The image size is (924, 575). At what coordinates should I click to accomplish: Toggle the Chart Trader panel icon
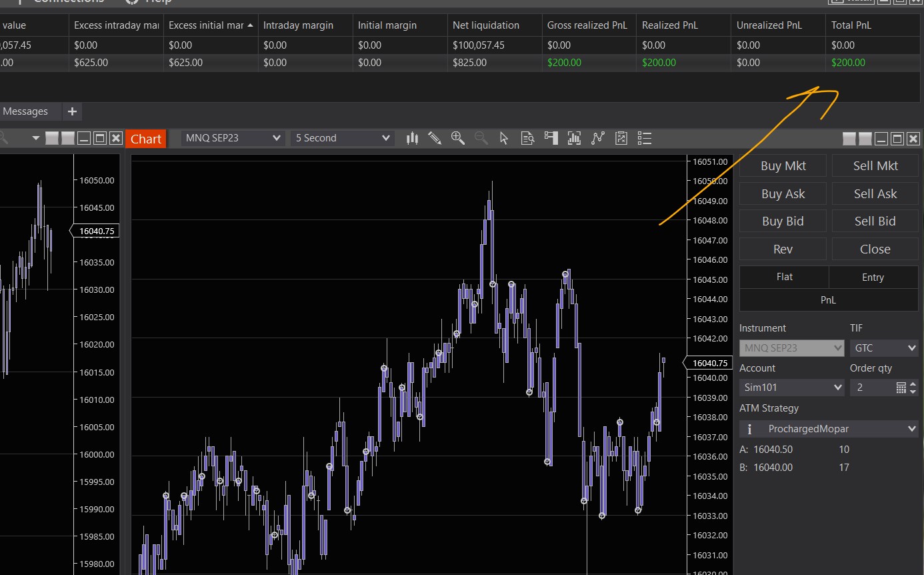click(x=551, y=138)
